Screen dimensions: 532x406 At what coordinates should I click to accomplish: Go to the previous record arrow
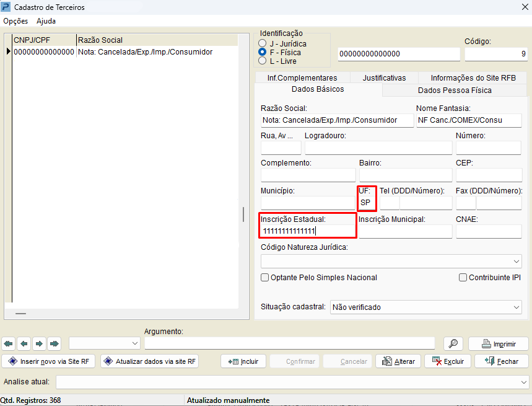(x=24, y=343)
